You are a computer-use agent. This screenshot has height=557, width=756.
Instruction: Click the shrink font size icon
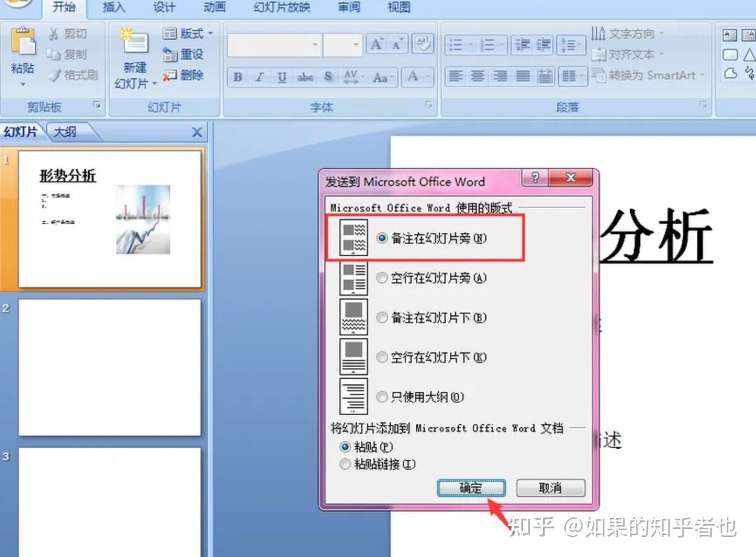click(x=397, y=44)
